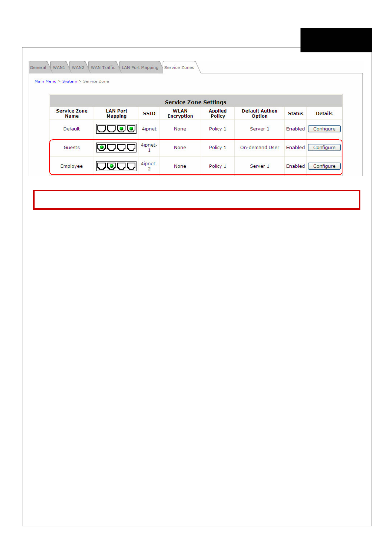Click the Service Zone Name column header
This screenshot has width=392, height=555.
coord(72,113)
